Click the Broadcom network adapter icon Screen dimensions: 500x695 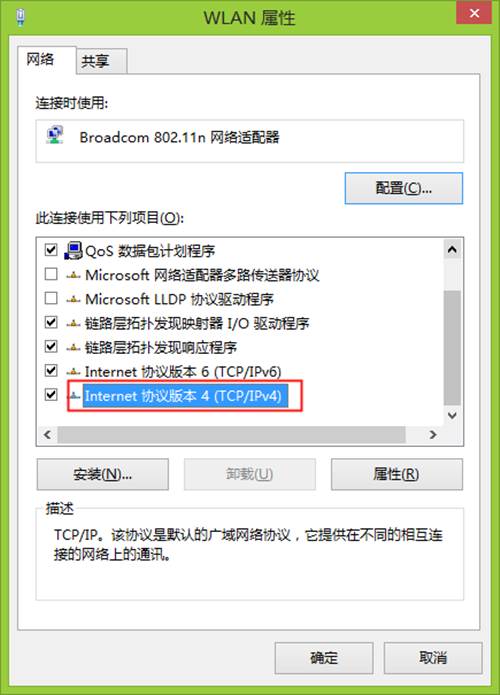(x=55, y=135)
